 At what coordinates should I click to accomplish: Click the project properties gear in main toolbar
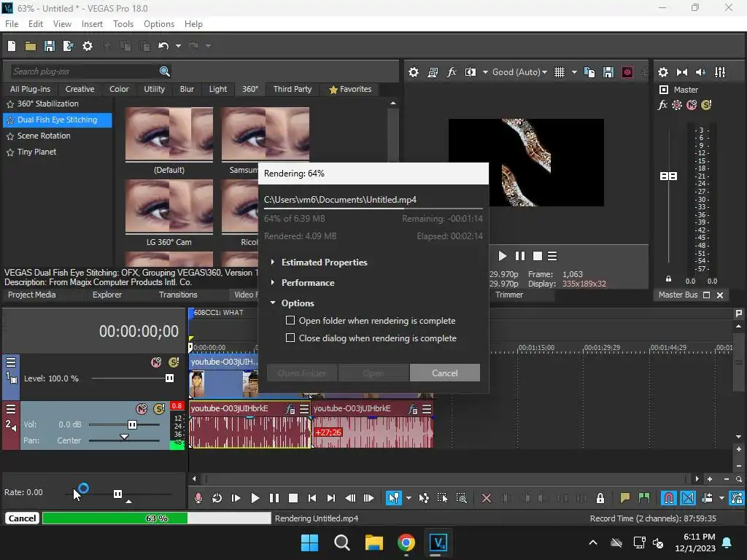pos(88,46)
